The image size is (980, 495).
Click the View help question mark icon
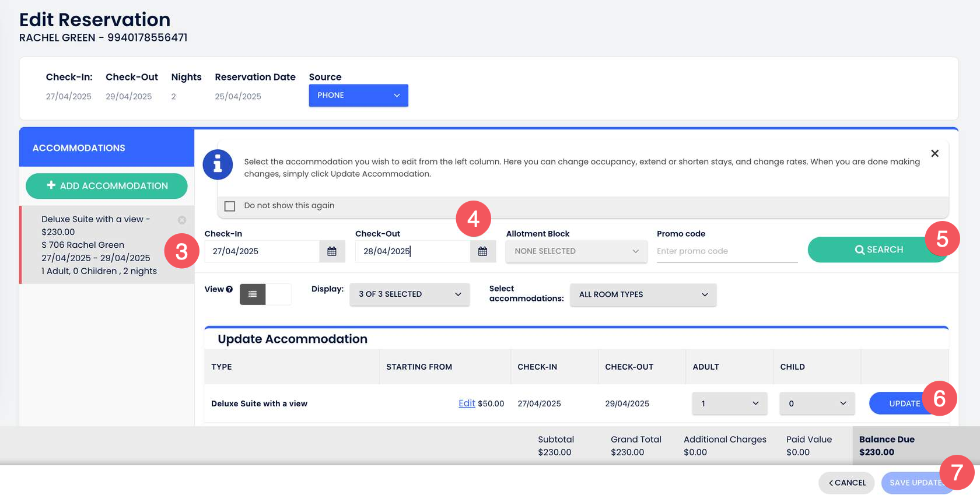(x=229, y=289)
